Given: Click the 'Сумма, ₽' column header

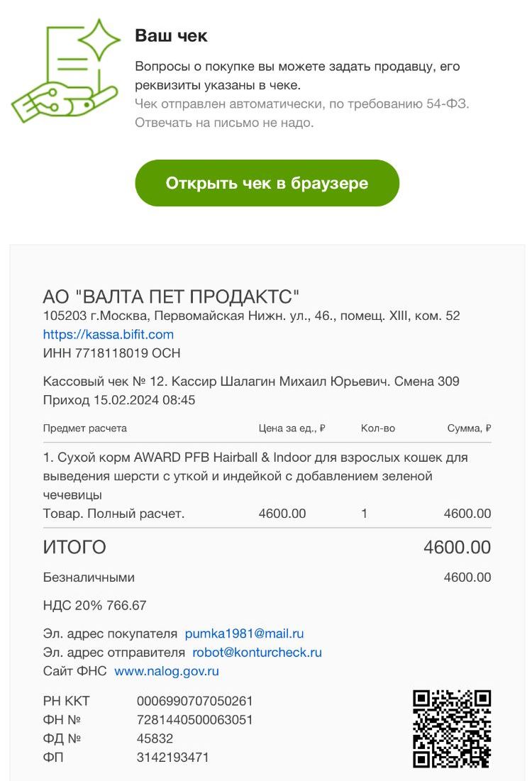Looking at the screenshot, I should pyautogui.click(x=469, y=428).
